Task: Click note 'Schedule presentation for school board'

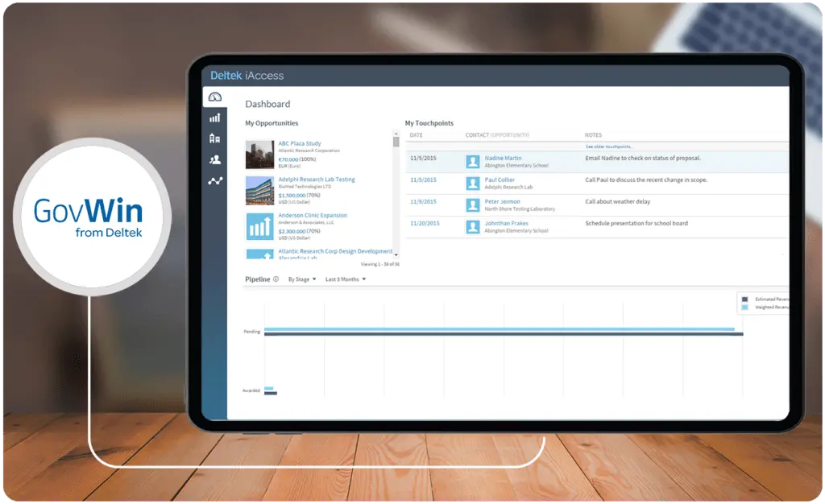Action: tap(636, 223)
